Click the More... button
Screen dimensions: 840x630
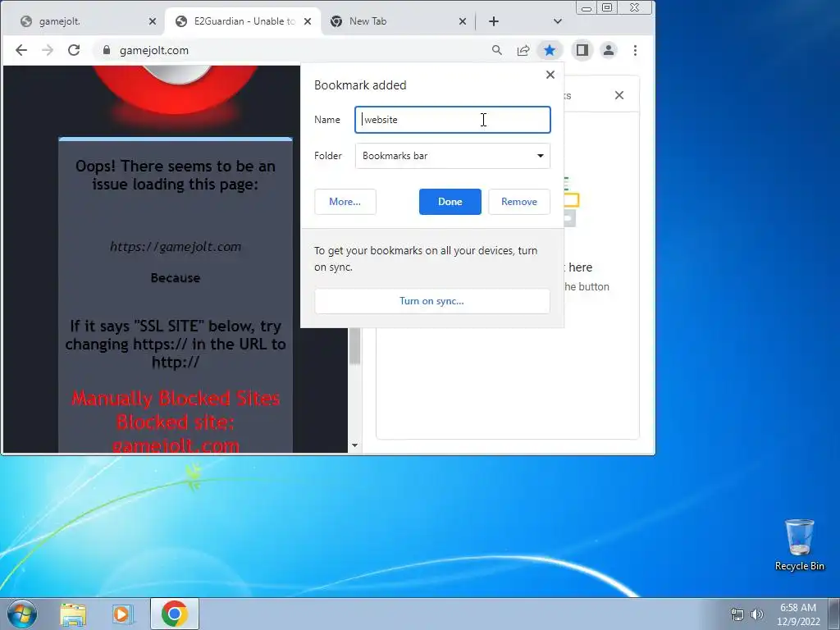(345, 202)
